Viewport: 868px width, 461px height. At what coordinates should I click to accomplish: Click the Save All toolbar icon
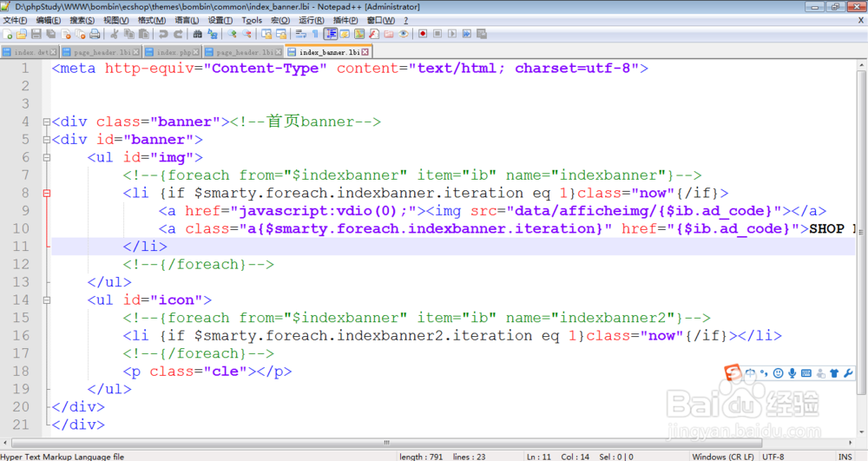pos(50,35)
